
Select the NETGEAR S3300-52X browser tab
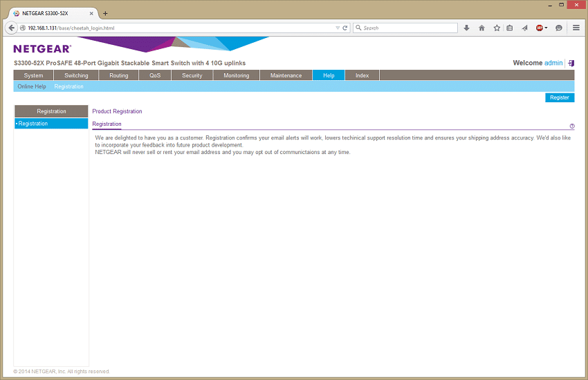tap(53, 14)
